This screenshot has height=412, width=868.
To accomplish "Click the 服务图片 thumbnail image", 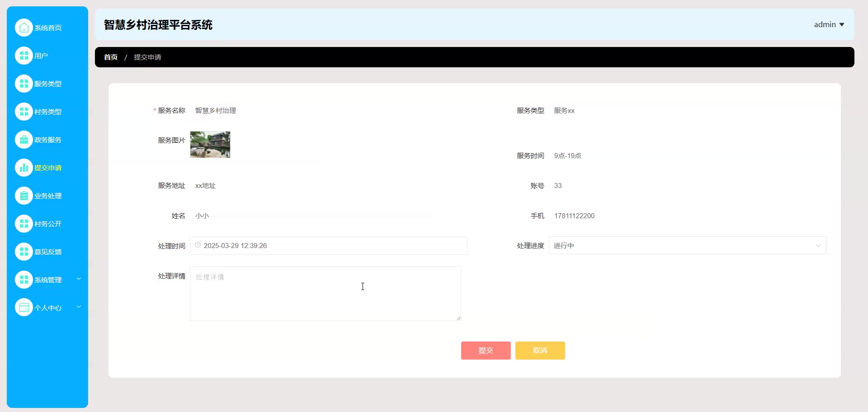I will point(210,145).
